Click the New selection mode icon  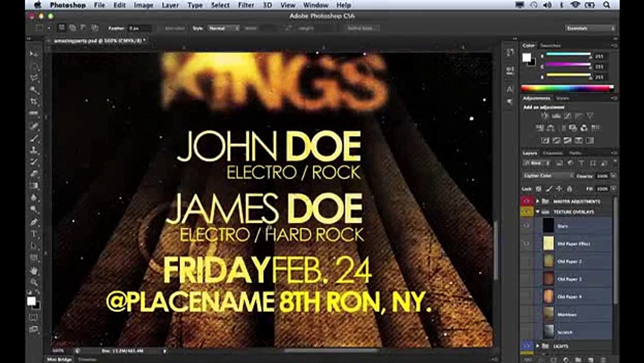tap(62, 28)
